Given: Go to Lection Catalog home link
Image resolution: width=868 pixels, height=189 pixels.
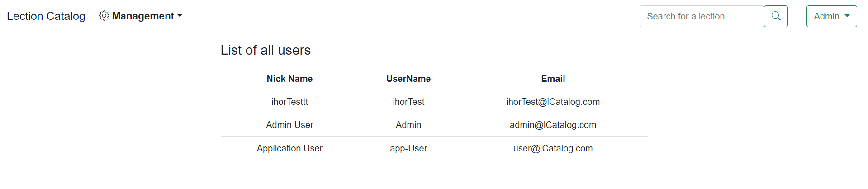Looking at the screenshot, I should 46,16.
